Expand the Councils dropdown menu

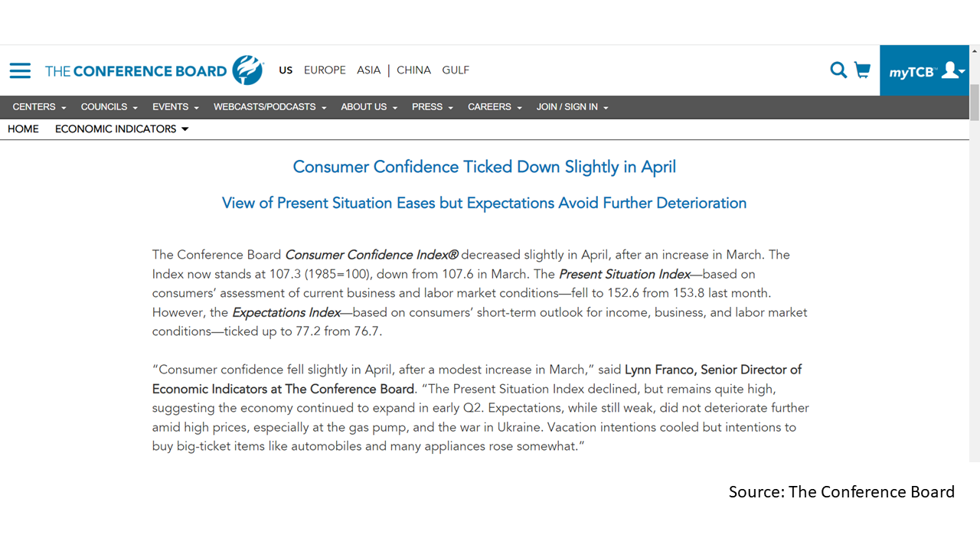pos(109,107)
